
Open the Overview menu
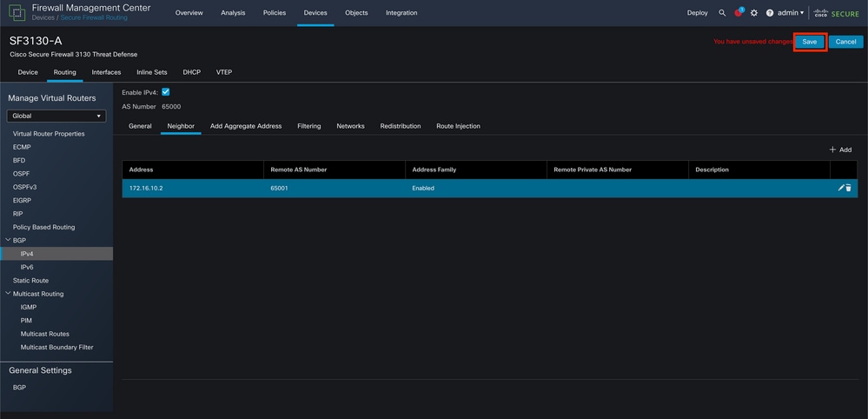[x=189, y=13]
